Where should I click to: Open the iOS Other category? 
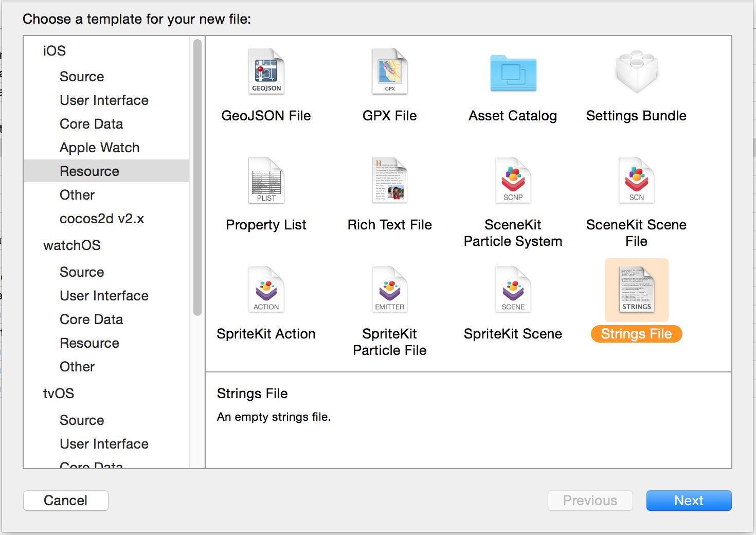pos(77,195)
